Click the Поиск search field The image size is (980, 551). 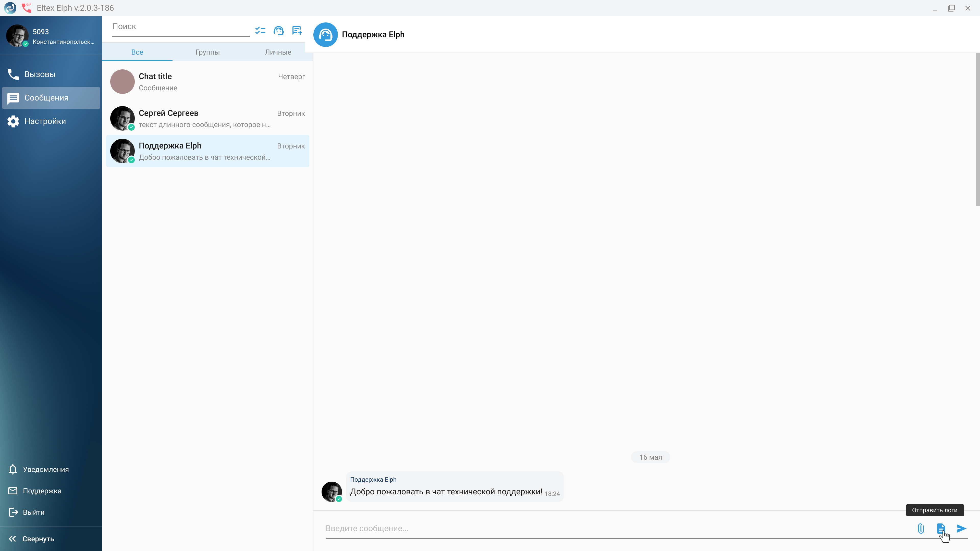[180, 27]
